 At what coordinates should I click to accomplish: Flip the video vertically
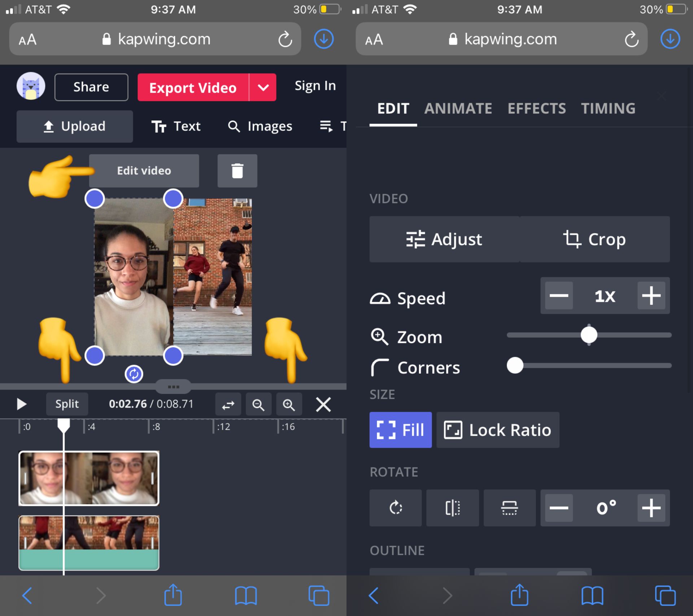click(509, 508)
